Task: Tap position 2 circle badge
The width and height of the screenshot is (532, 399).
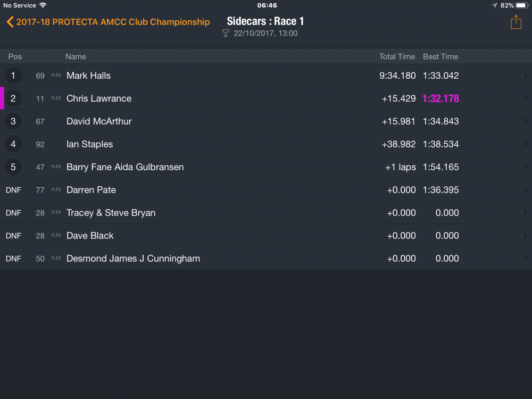Action: [x=13, y=98]
